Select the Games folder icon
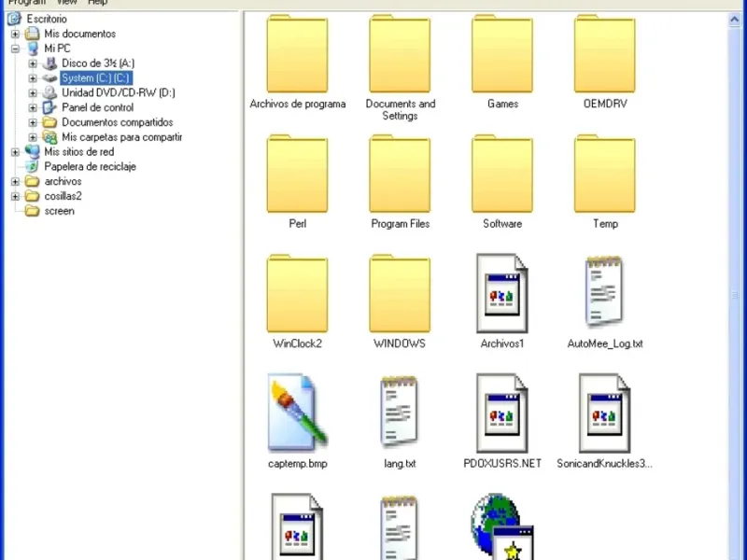Viewport: 747px width, 560px height. [502, 54]
